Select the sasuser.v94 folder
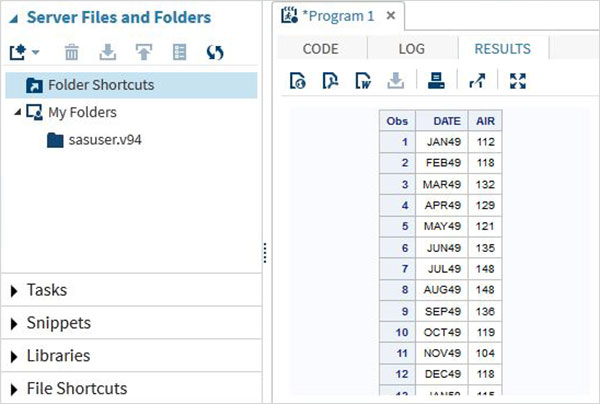600x404 pixels. tap(105, 139)
